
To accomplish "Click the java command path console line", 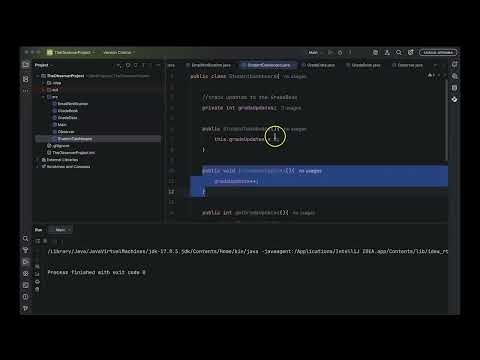I will 247,251.
